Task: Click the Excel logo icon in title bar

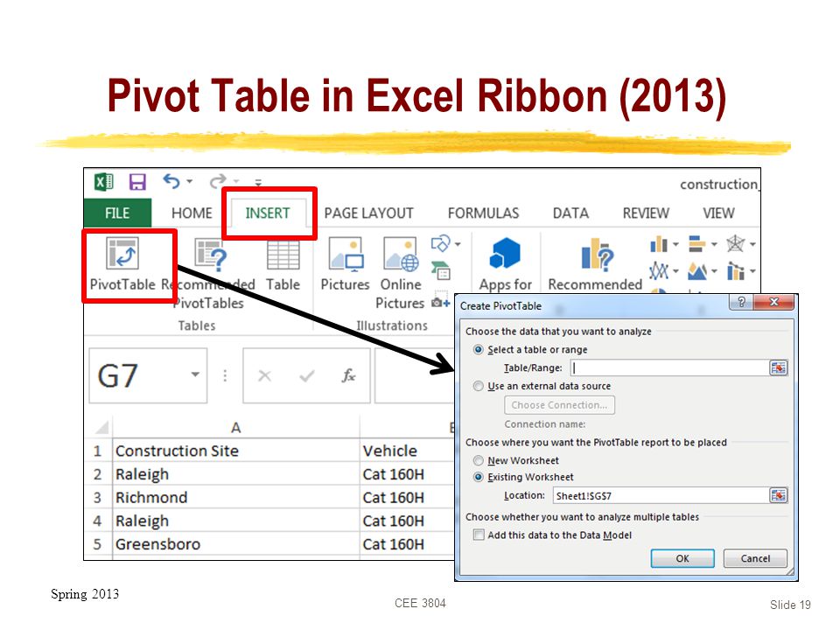Action: (104, 182)
